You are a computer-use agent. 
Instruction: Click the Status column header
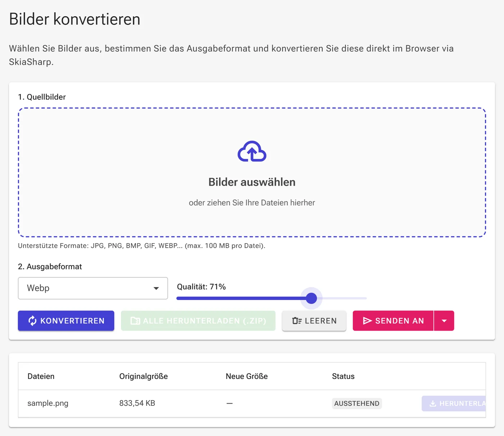(343, 376)
